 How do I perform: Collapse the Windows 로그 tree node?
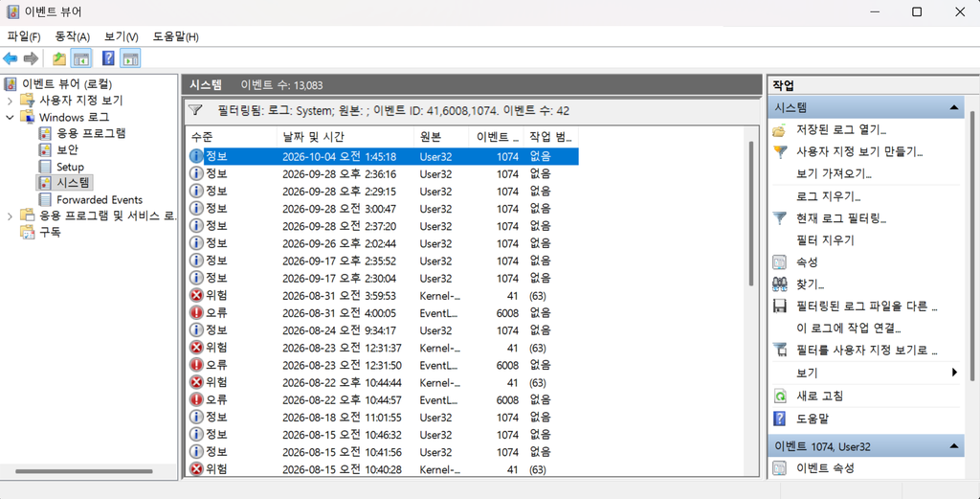(10, 117)
